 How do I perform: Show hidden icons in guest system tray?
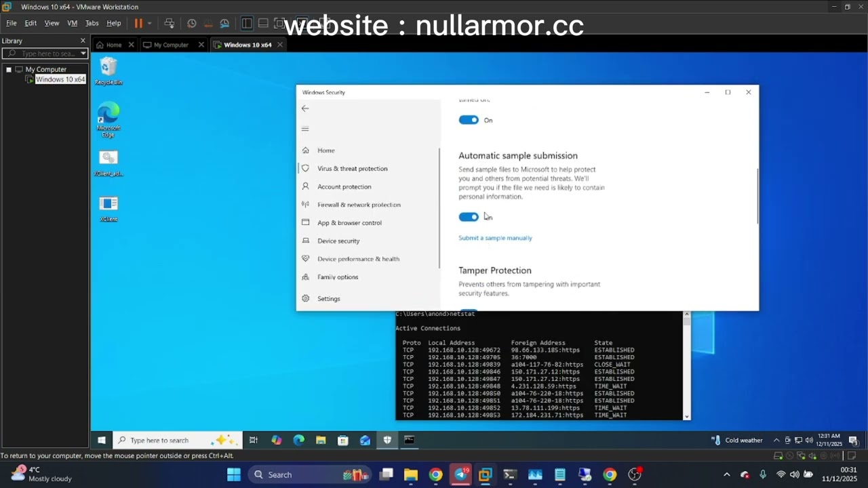(776, 440)
